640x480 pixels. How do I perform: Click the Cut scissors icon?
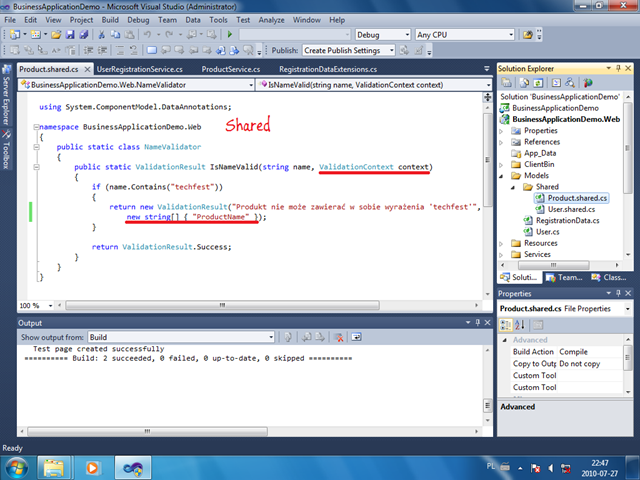(102, 35)
